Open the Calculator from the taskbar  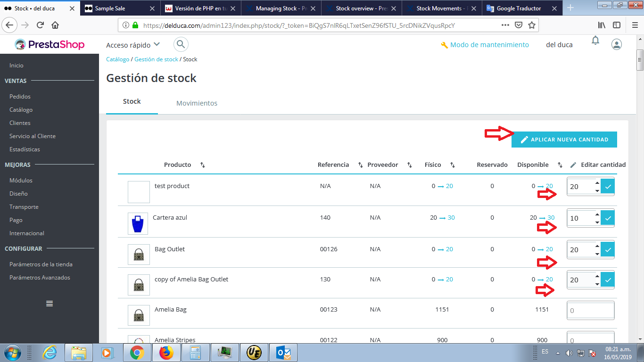(196, 352)
